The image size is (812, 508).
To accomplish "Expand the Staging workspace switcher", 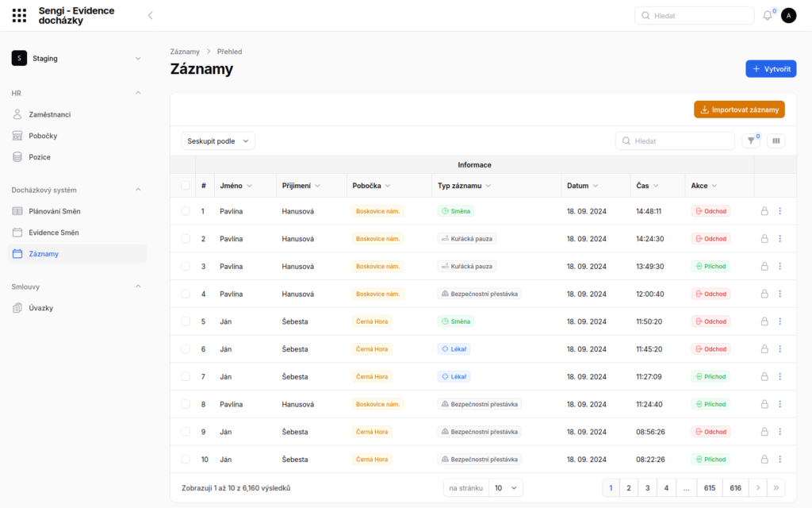I will 77,58.
